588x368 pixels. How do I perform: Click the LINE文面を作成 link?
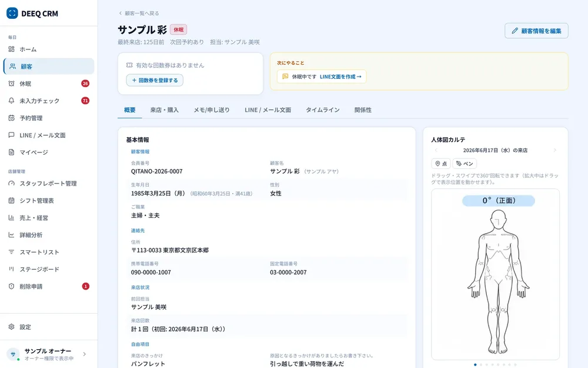340,77
